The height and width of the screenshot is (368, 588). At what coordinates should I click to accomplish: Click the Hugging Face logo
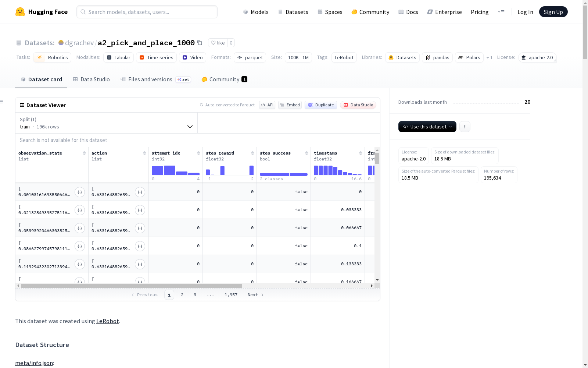pyautogui.click(x=42, y=12)
